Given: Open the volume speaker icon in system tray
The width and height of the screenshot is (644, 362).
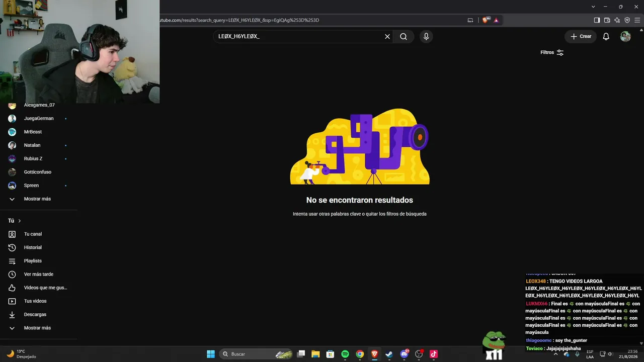Looking at the screenshot, I should pyautogui.click(x=610, y=354).
